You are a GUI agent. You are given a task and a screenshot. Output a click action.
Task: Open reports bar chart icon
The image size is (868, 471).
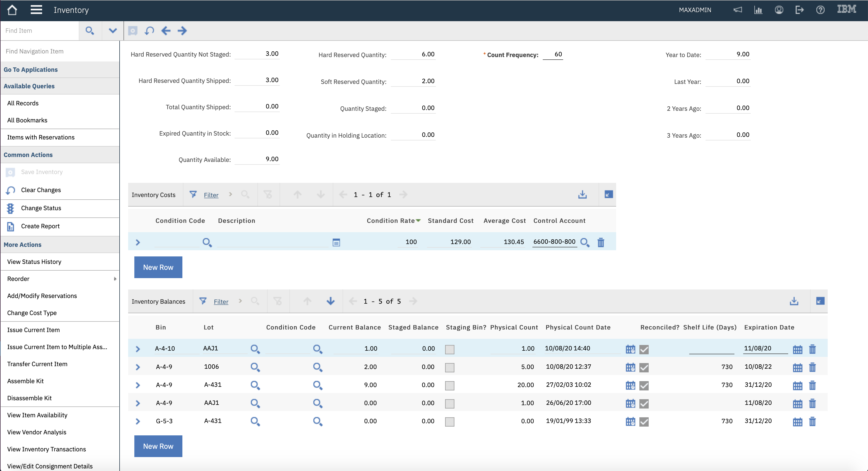click(758, 10)
